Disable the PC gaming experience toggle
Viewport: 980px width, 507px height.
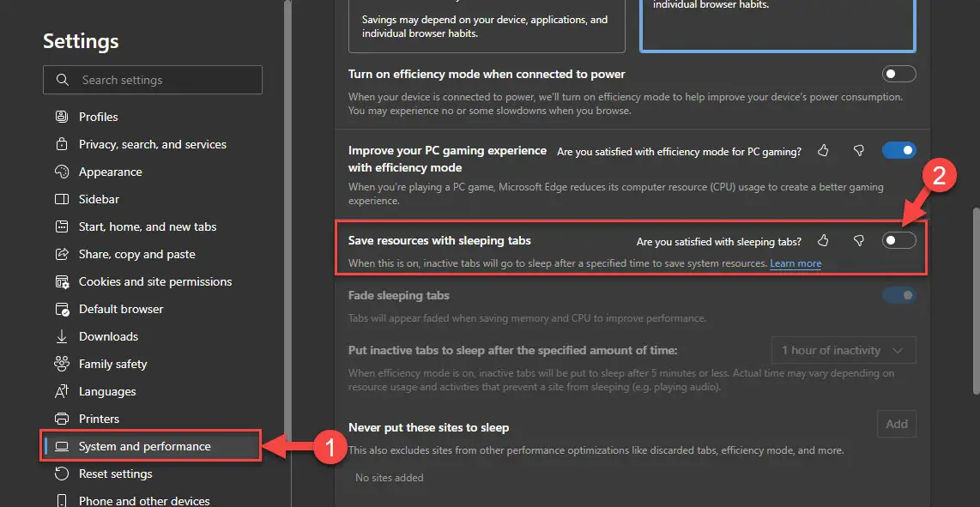(898, 150)
